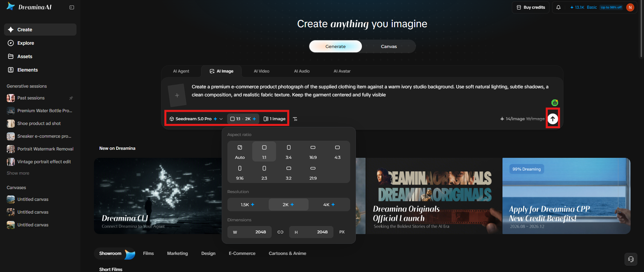The image size is (644, 272).
Task: Select the Auto aspect ratio
Action: (240, 152)
